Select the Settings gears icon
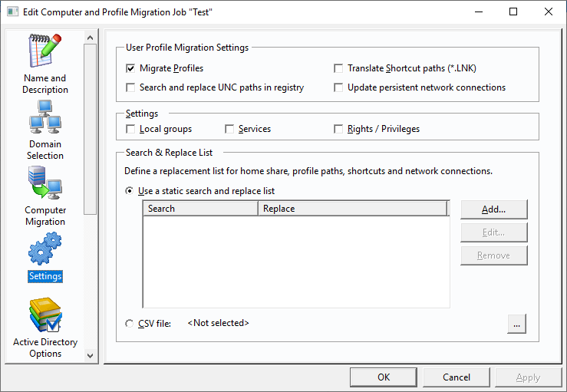Viewport: 567px width, 392px height. click(x=45, y=249)
